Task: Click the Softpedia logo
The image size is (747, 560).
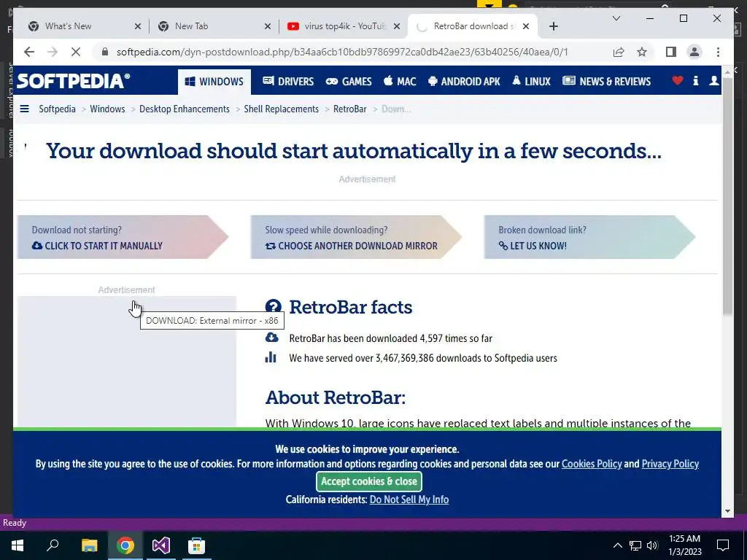Action: (x=73, y=81)
